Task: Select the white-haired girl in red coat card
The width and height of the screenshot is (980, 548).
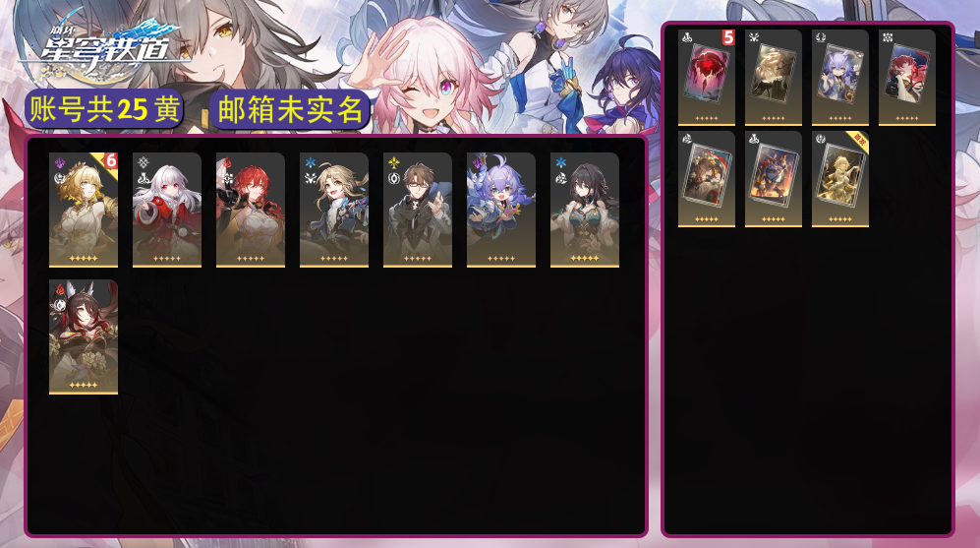Action: tap(167, 211)
